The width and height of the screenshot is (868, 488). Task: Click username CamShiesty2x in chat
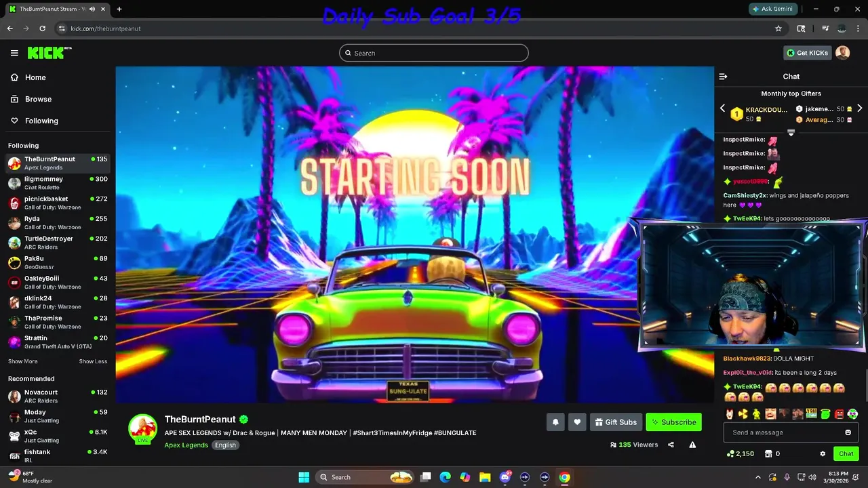[x=745, y=195]
